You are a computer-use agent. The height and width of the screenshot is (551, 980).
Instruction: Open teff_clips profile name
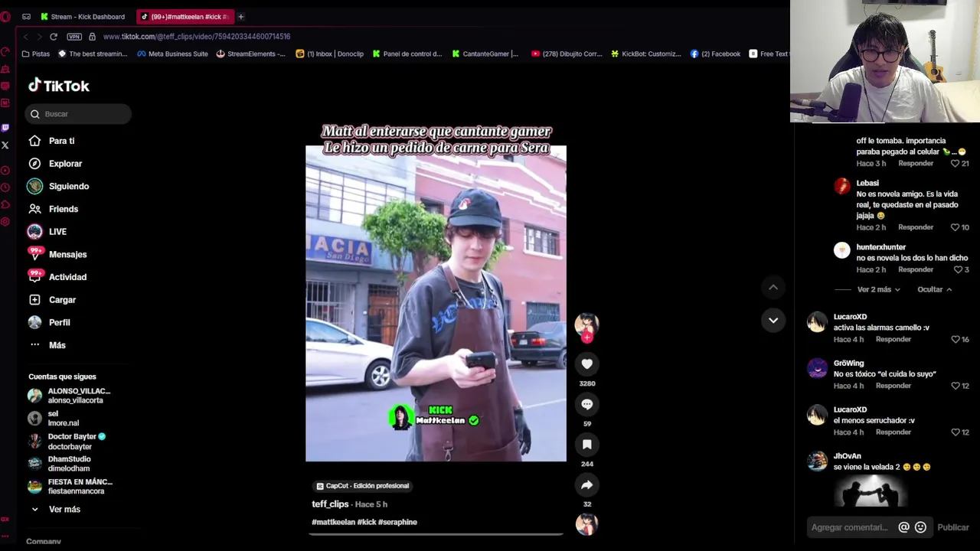click(330, 504)
